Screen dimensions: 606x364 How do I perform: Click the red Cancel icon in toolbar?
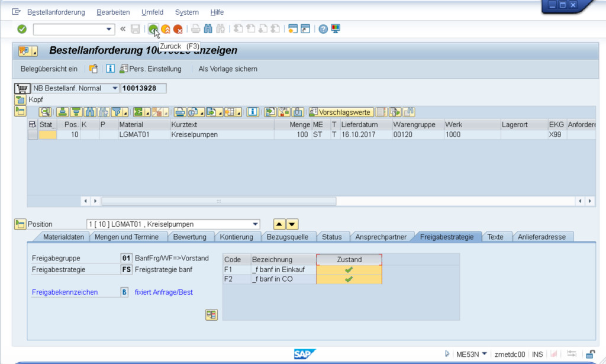coord(178,29)
